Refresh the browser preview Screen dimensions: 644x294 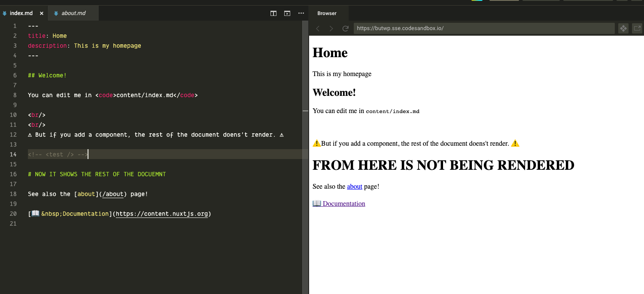[345, 28]
